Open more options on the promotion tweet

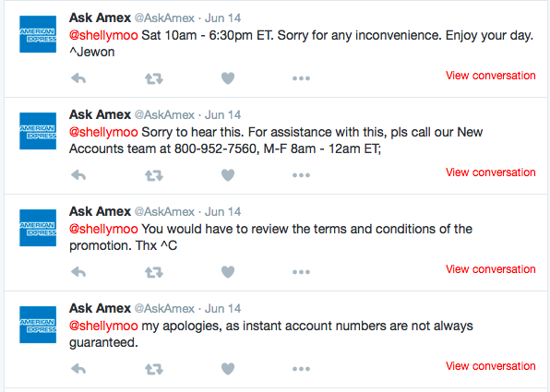[302, 272]
